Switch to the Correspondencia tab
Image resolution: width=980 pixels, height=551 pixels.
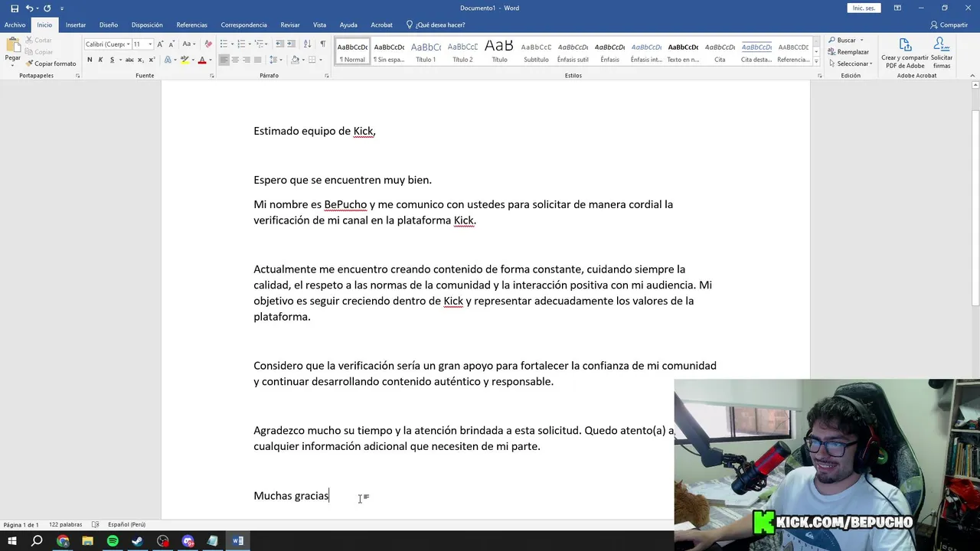[243, 24]
